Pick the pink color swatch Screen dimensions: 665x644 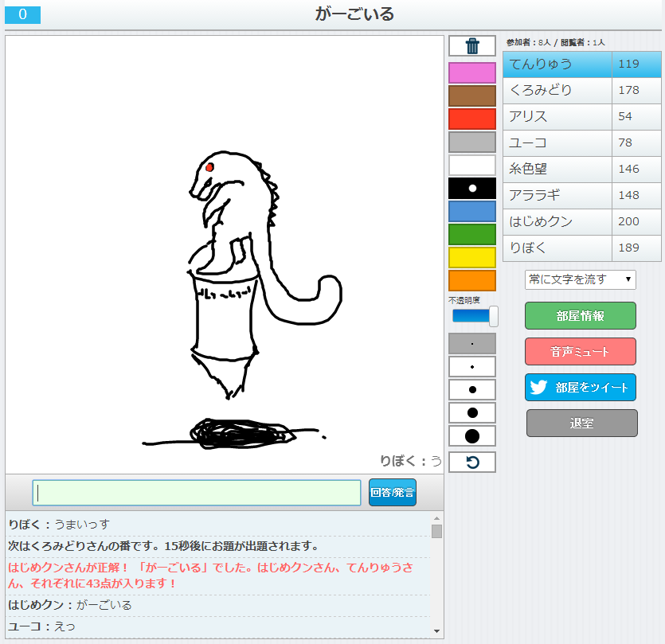point(472,73)
